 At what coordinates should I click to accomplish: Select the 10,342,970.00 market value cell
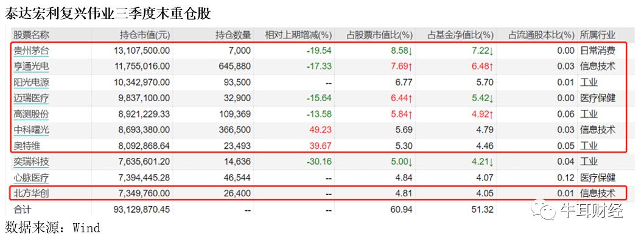(x=142, y=82)
